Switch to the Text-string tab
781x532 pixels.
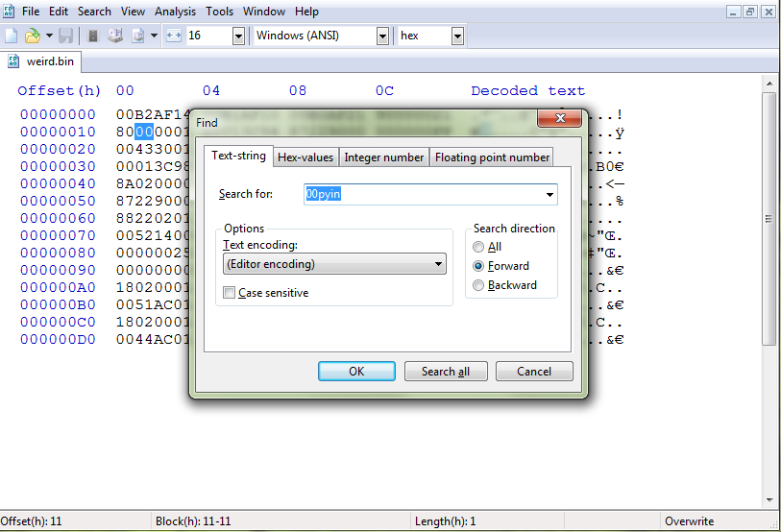coord(238,156)
